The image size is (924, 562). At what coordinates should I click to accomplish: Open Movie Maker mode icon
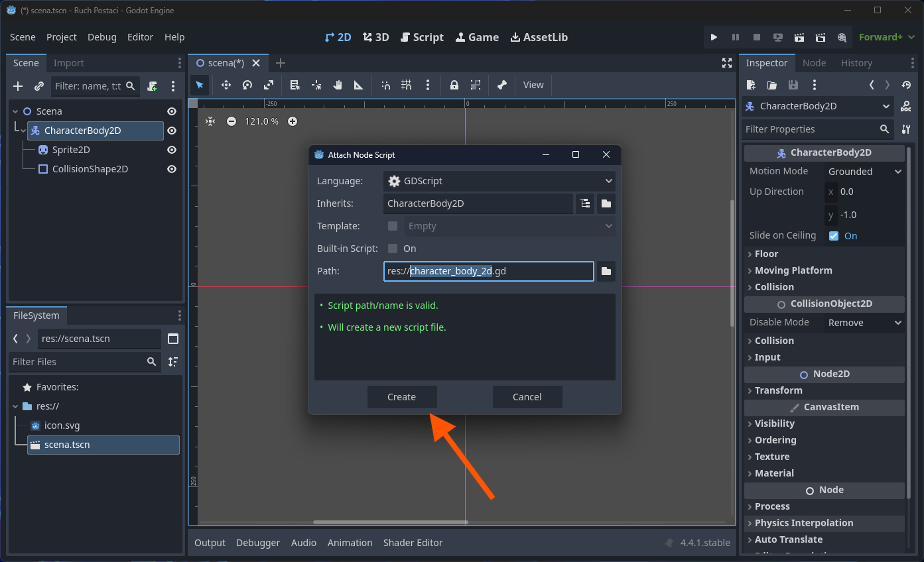click(842, 37)
